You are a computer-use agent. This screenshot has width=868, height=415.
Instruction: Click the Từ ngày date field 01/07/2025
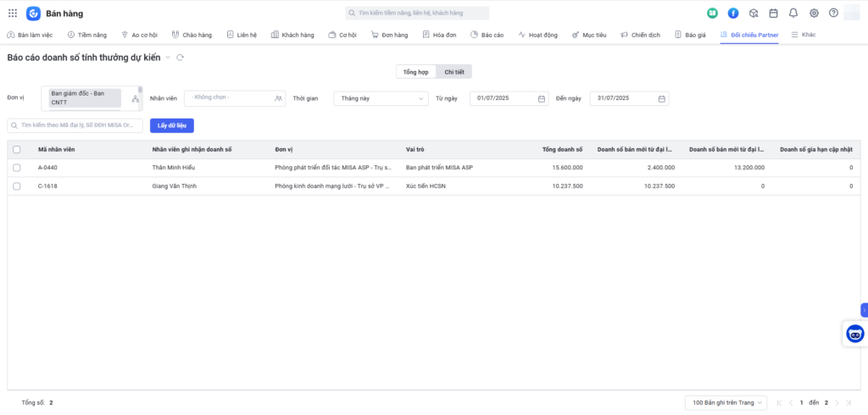509,98
